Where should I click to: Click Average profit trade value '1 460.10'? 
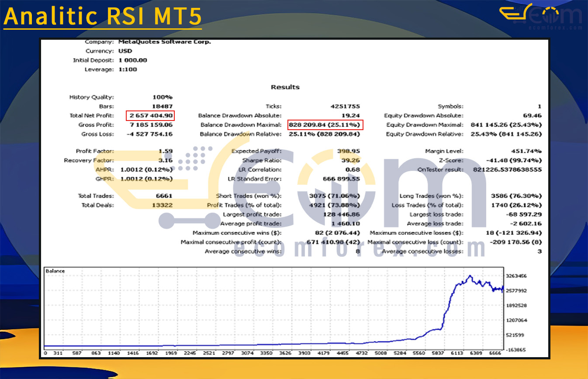(x=346, y=224)
